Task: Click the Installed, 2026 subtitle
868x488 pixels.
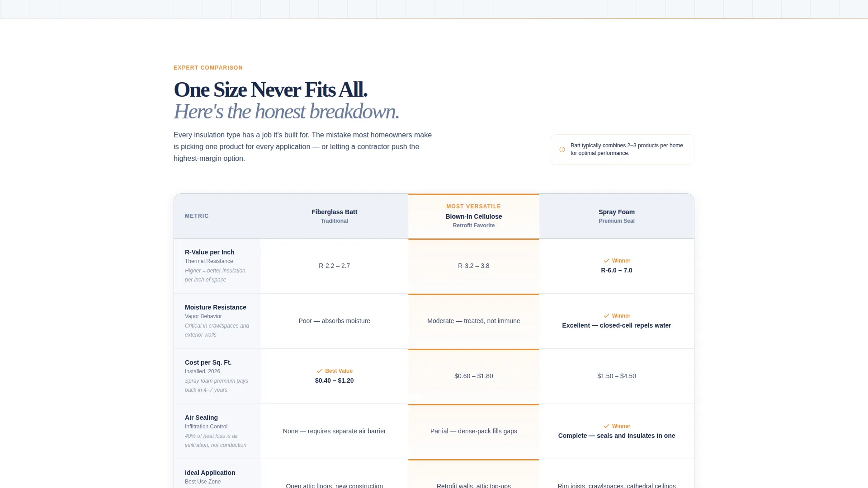Action: 203,371
